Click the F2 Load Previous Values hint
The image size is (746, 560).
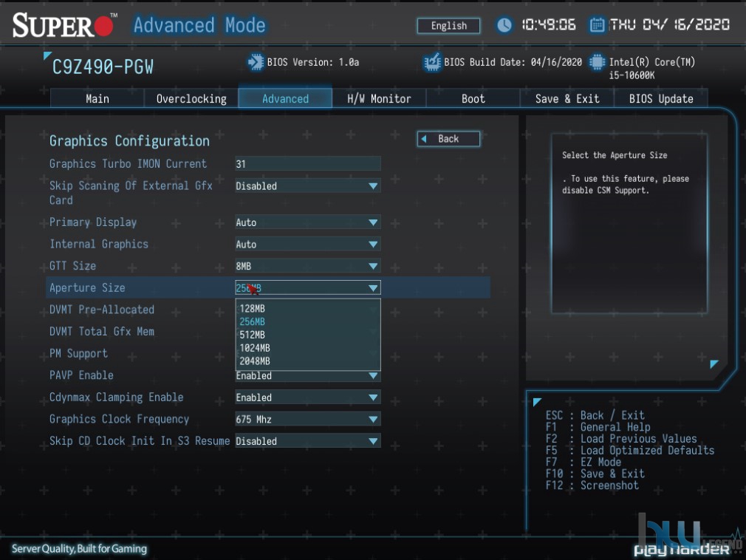(x=621, y=439)
